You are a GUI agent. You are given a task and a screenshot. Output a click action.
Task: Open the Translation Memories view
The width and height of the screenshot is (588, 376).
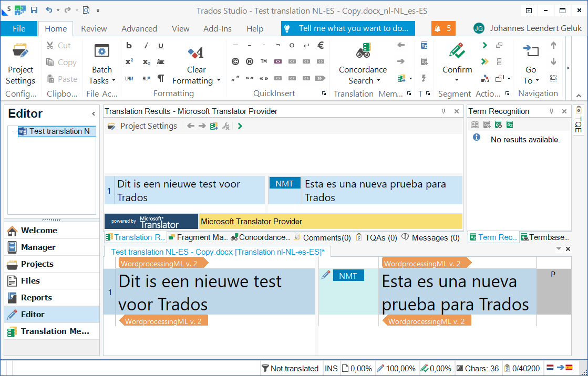point(51,331)
